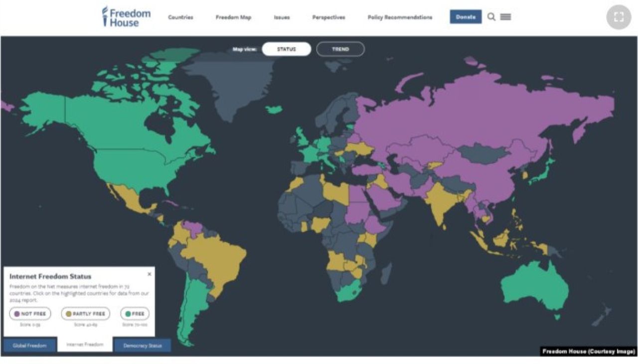Image resolution: width=638 pixels, height=364 pixels.
Task: Close the Internet Freedom Status panel
Action: pos(149,274)
